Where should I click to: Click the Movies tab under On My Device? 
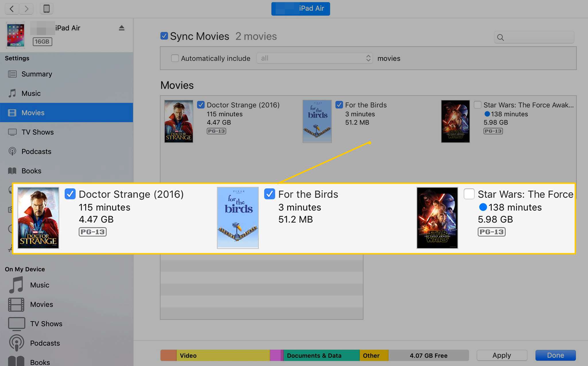coord(41,304)
